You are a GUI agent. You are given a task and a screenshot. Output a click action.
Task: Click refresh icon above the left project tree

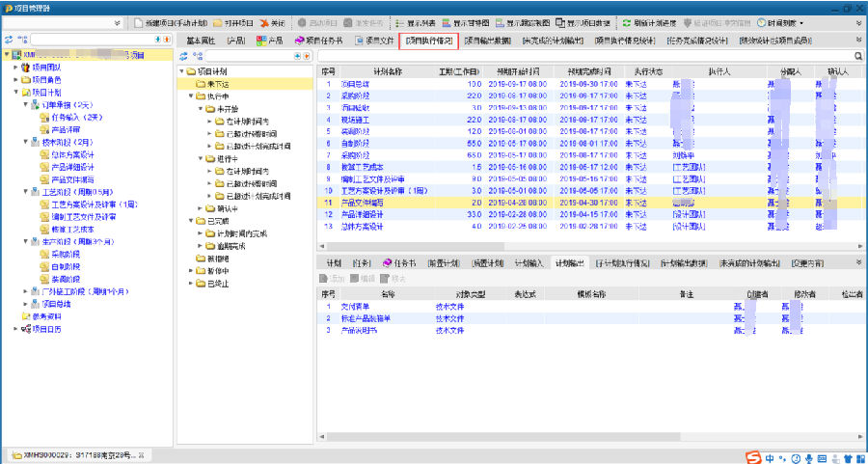coord(9,40)
